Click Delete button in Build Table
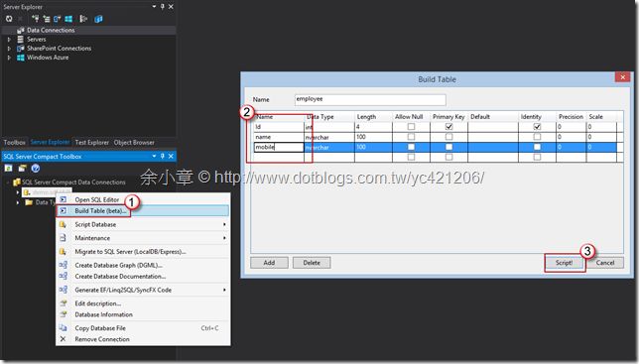This screenshot has width=639, height=364. coord(312,263)
